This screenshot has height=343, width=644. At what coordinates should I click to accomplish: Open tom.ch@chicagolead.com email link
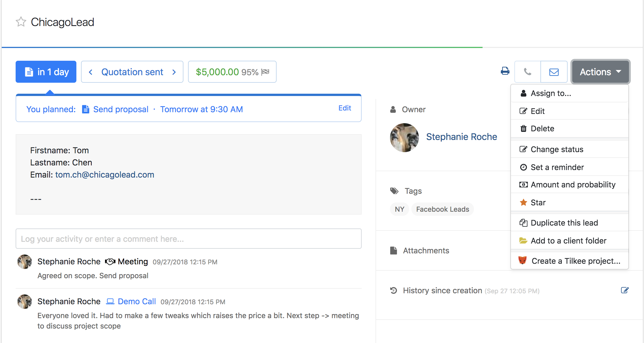click(104, 175)
